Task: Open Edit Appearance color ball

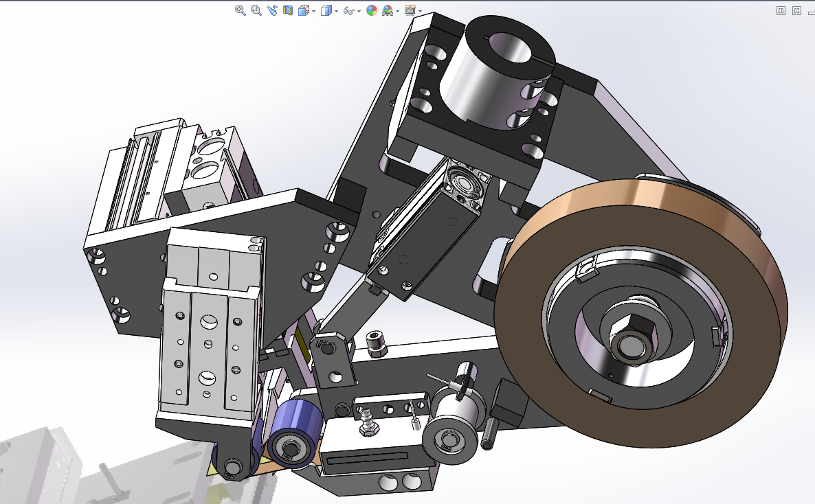Action: [x=372, y=10]
